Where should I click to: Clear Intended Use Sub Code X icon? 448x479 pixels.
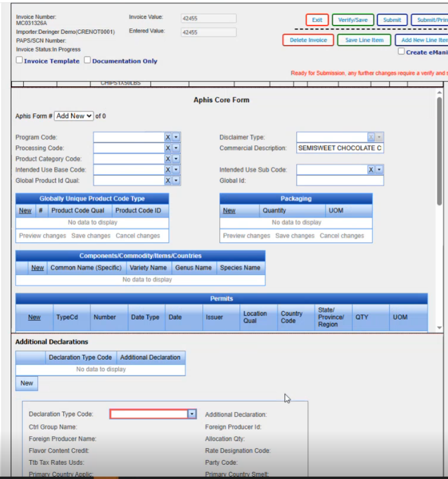click(371, 170)
